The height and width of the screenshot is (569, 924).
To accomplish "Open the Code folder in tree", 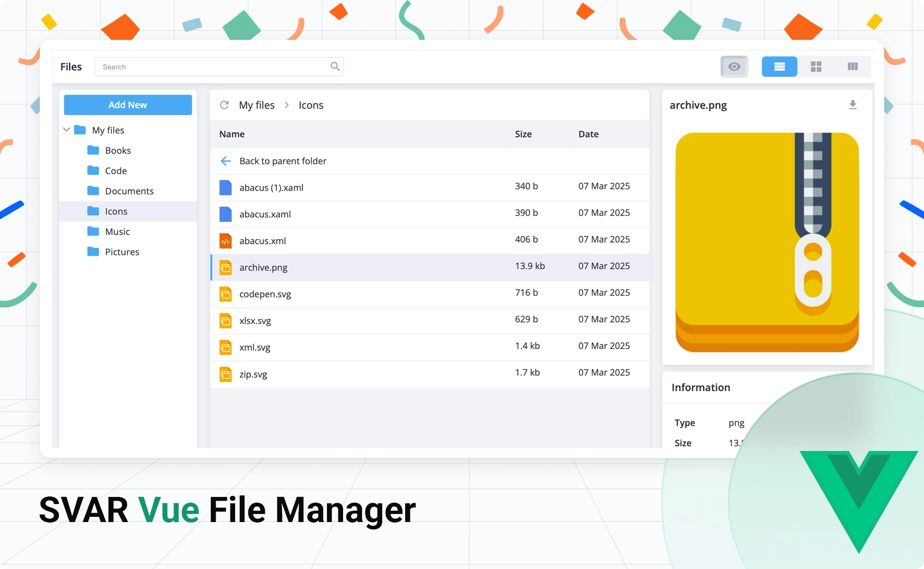I will (x=116, y=171).
